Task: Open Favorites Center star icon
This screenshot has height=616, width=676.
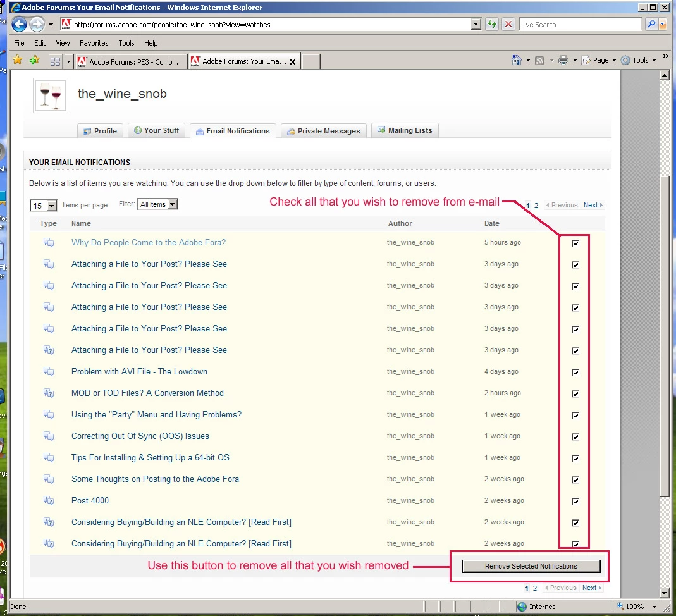Action: coord(18,60)
